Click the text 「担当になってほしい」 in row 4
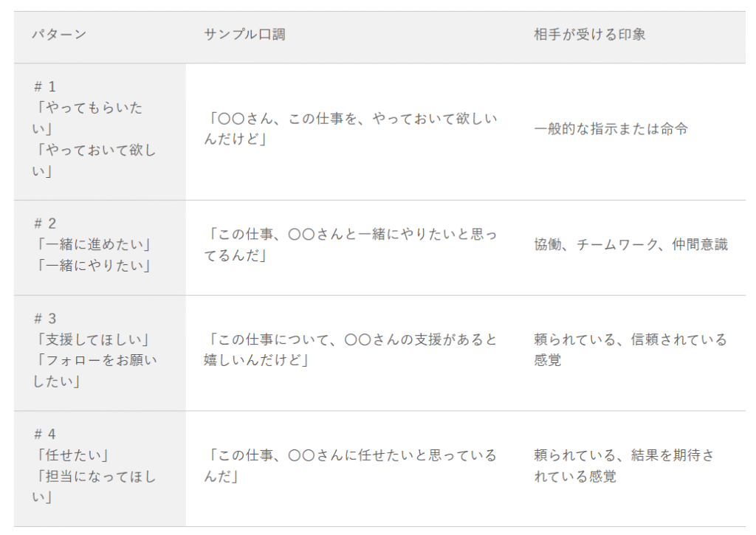The width and height of the screenshot is (756, 535). 94,487
